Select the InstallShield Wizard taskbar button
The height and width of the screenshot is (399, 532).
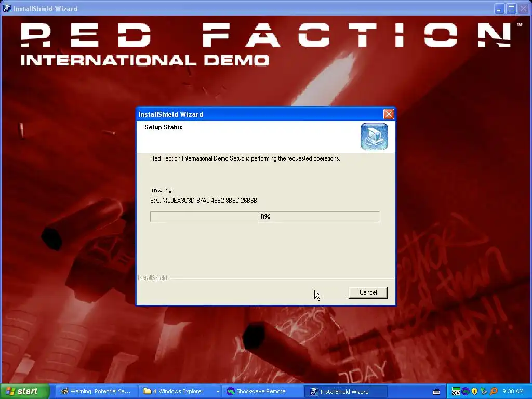pos(345,392)
